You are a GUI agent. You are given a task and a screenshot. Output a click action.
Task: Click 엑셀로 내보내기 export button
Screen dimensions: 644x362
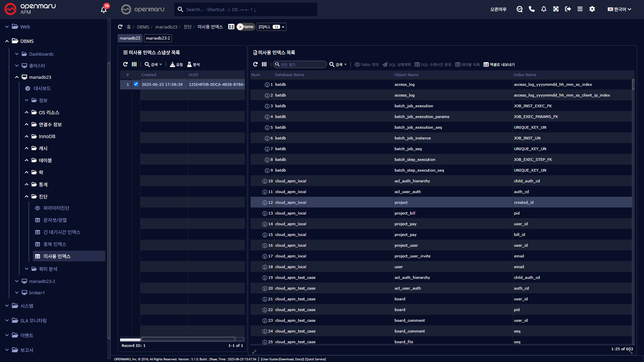[499, 64]
